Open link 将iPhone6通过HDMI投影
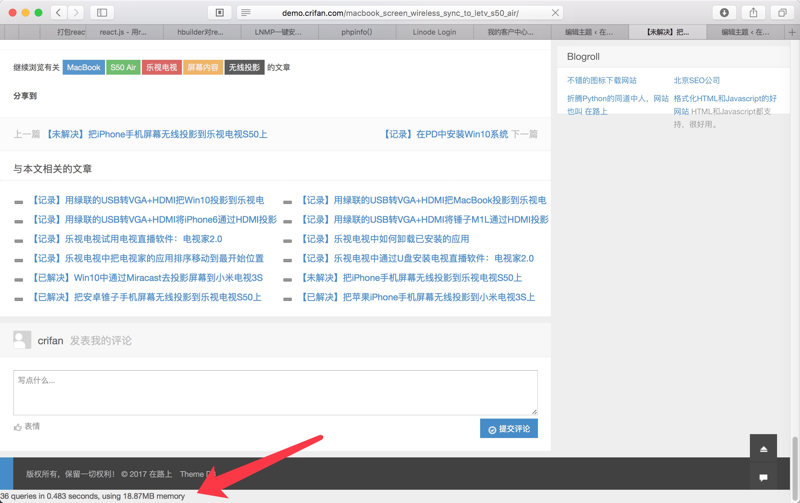Viewport: 800px width, 503px height. click(x=154, y=219)
